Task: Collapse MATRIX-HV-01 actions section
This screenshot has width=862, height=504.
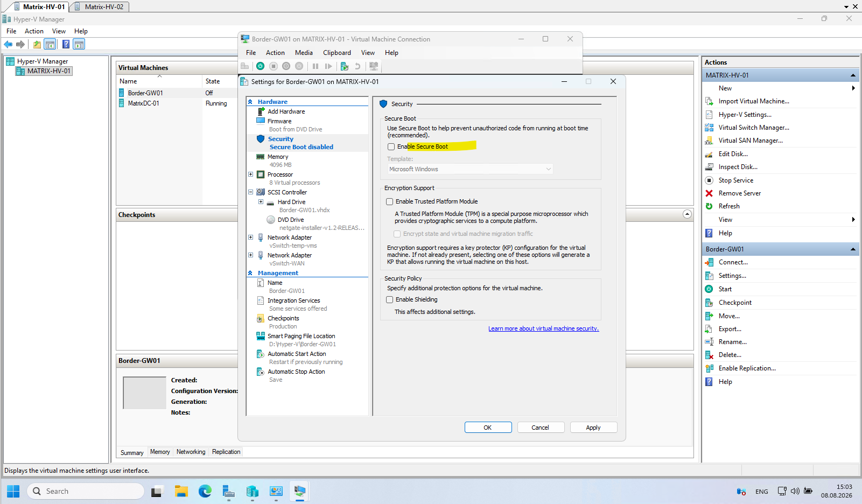Action: point(853,75)
